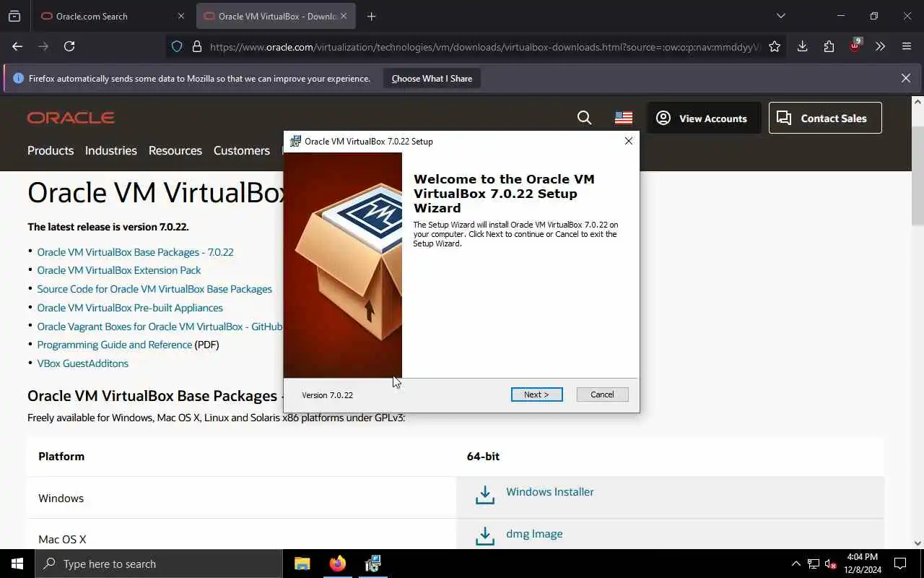Click the taskbar search box
Screen dimensions: 924x578
(x=158, y=564)
